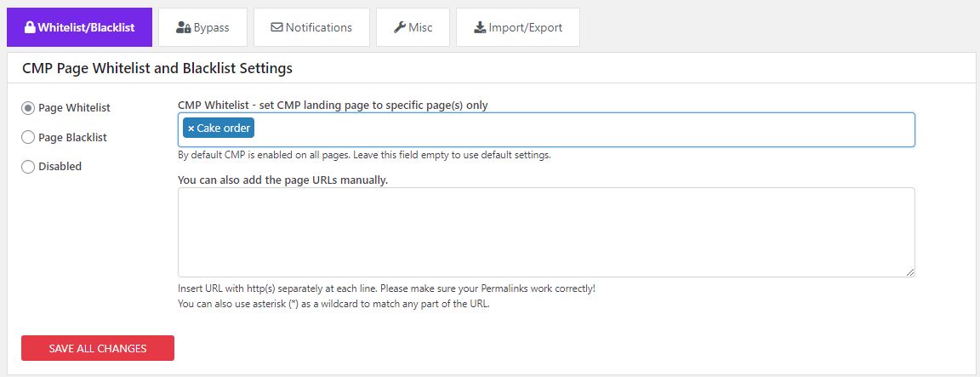This screenshot has height=377, width=980.
Task: Select the Page Blacklist radio button
Action: [x=28, y=137]
